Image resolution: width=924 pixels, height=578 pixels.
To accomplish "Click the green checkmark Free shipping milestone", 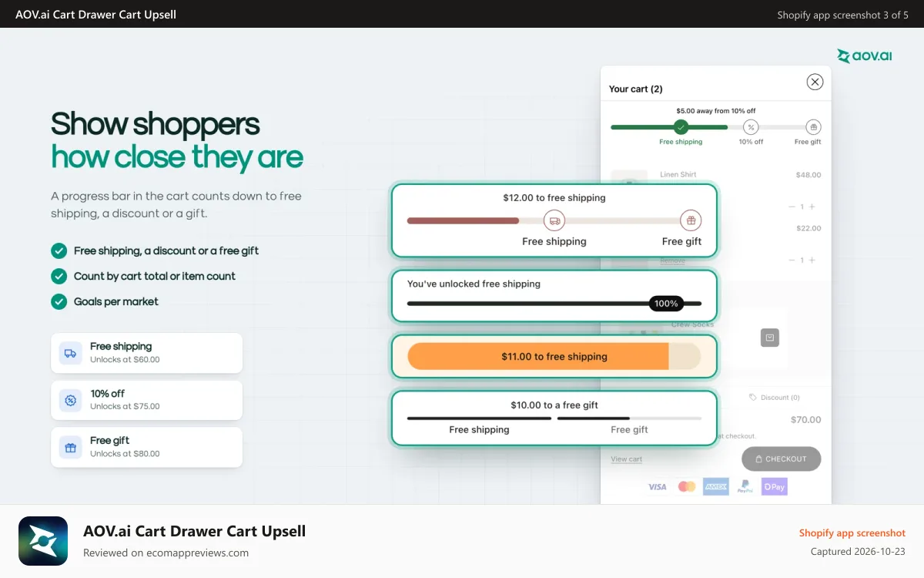I will click(681, 127).
